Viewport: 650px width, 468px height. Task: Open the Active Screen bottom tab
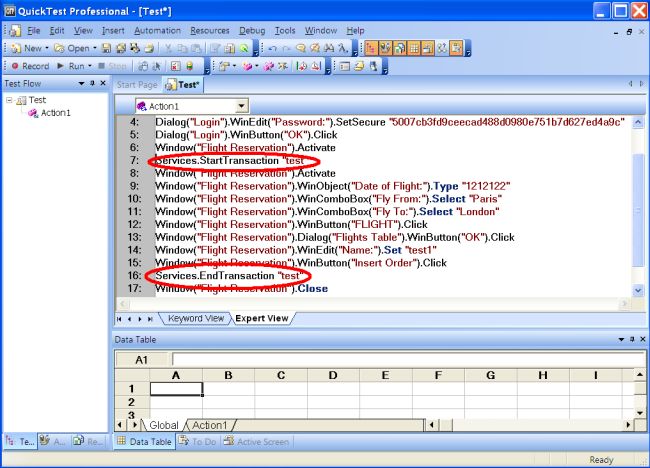257,442
